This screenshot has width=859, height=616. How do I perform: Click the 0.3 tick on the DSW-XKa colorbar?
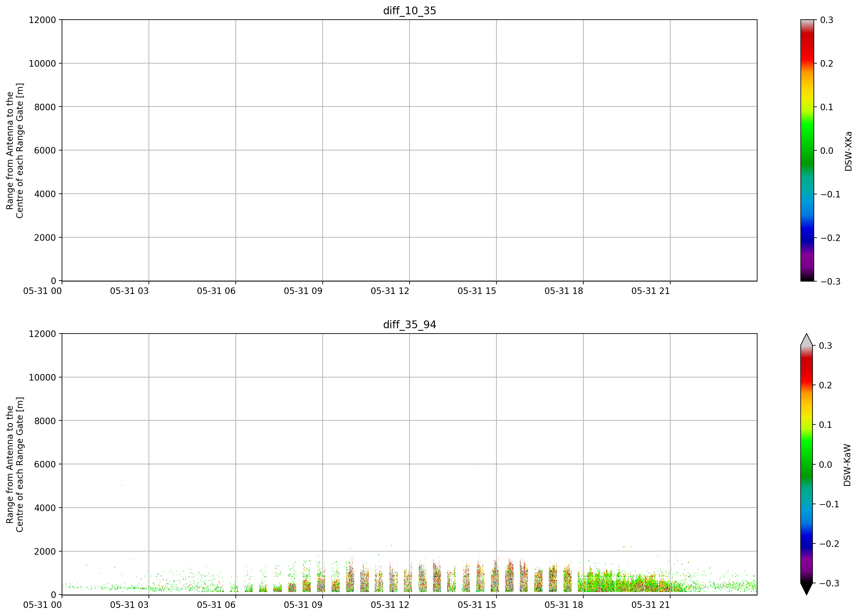pos(827,20)
